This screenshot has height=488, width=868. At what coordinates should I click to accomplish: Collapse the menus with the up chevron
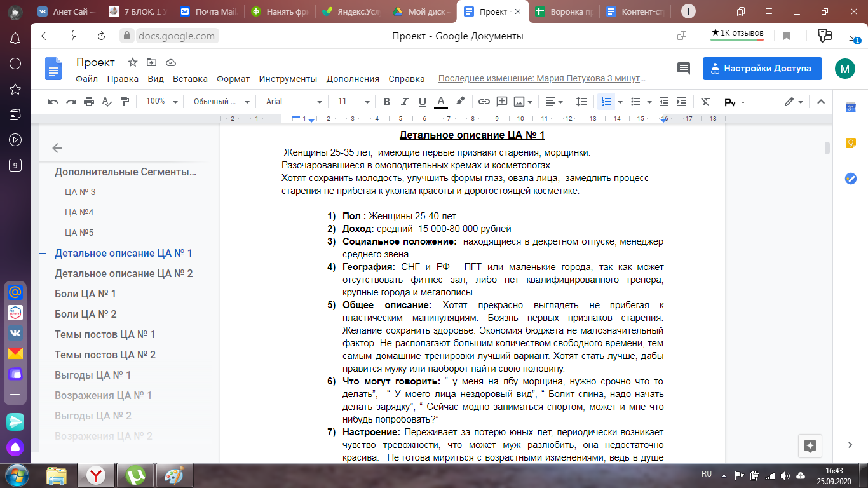820,102
